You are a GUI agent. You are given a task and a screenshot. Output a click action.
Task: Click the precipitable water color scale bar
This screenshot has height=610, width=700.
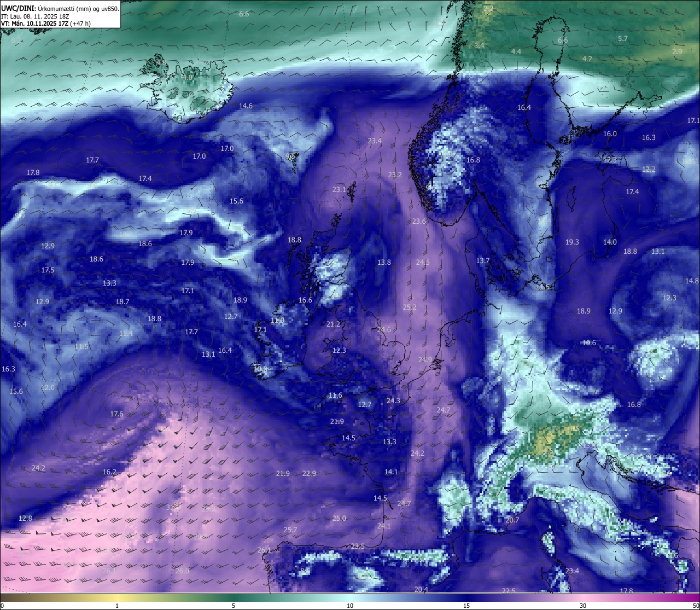[x=350, y=597]
